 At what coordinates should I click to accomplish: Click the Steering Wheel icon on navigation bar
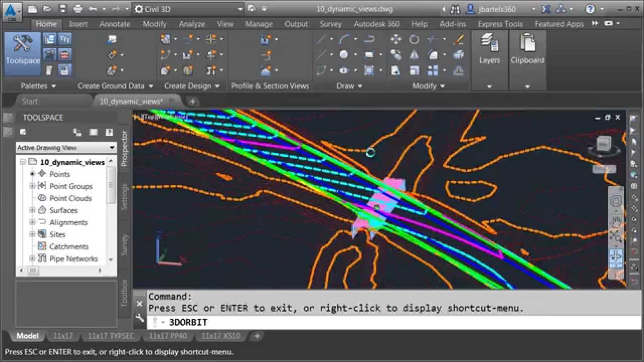click(616, 202)
